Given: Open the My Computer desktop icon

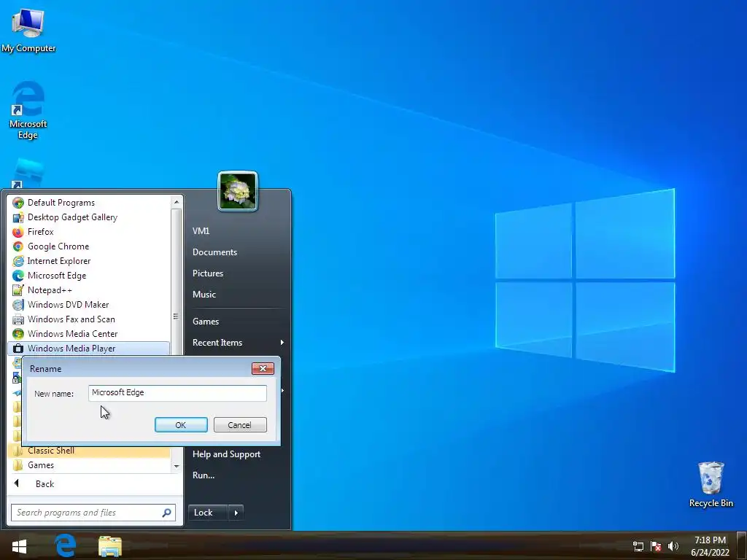Looking at the screenshot, I should (28, 29).
